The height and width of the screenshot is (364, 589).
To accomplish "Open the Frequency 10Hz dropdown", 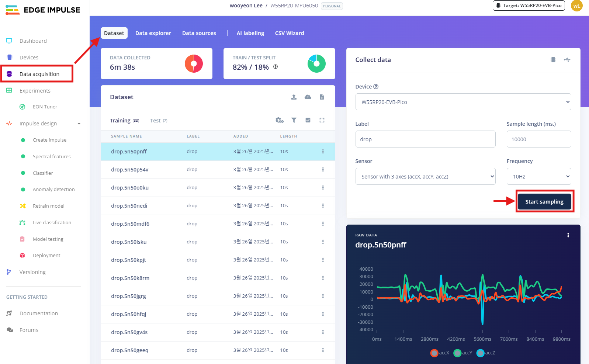I will [538, 177].
